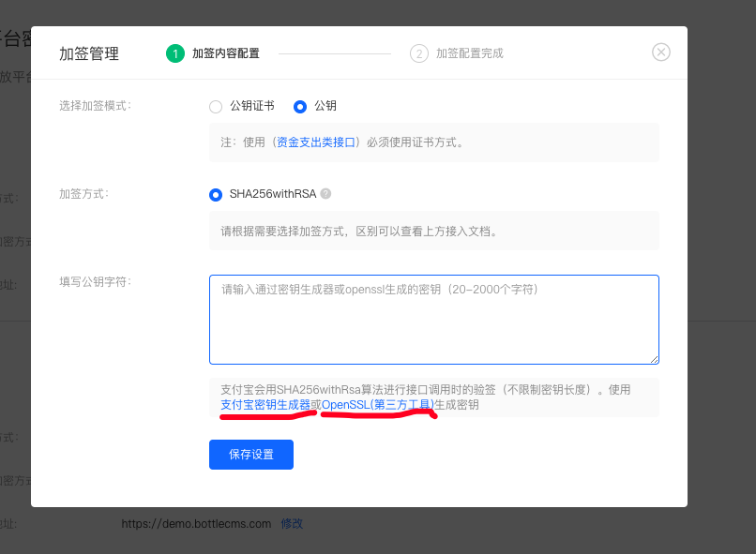Open the OpenSSL(第三方工具) link

pyautogui.click(x=377, y=405)
